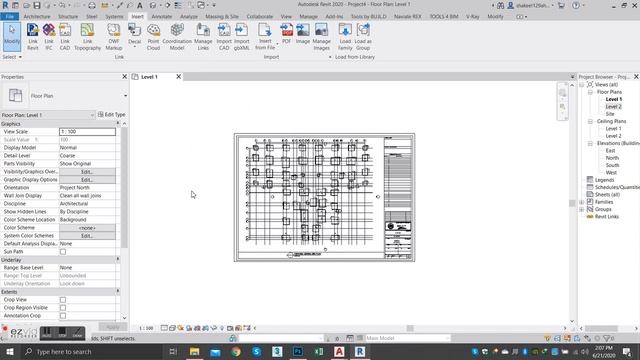
Task: Close the Properties panel
Action: (x=124, y=77)
